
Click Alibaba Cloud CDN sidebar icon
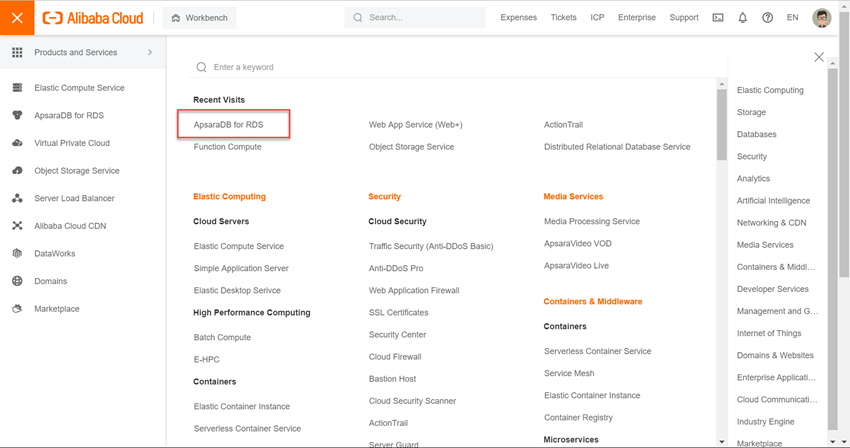coord(17,226)
